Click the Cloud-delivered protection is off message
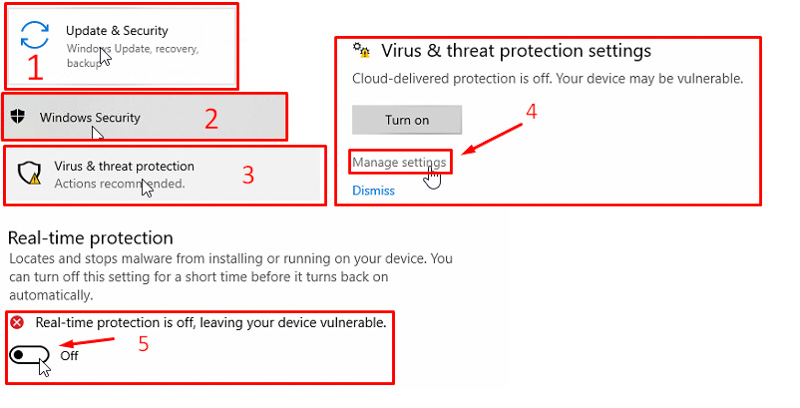 coord(548,78)
